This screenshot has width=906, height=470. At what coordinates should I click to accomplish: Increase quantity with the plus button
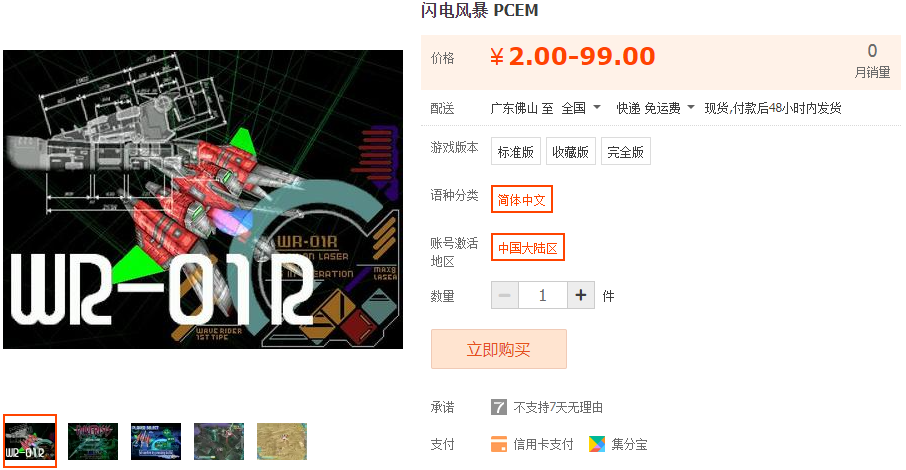click(x=581, y=295)
